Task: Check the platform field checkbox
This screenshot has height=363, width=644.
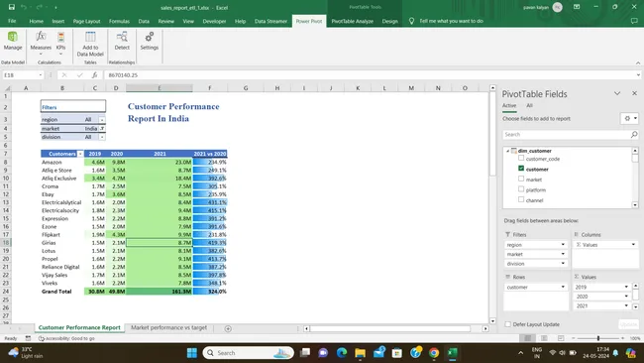Action: [521, 189]
